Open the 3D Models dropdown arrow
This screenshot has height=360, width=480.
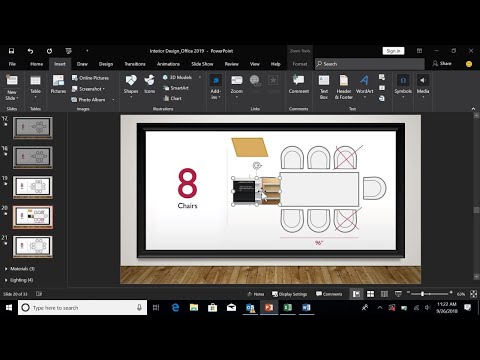click(200, 77)
